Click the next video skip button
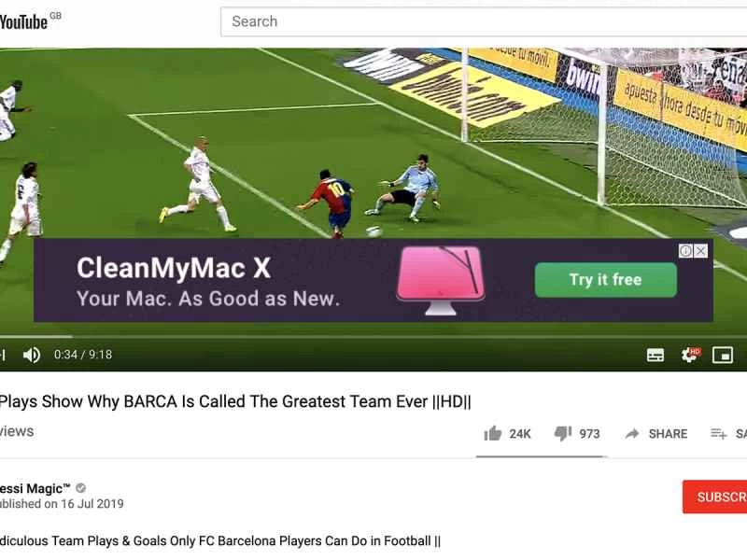 tap(3, 355)
